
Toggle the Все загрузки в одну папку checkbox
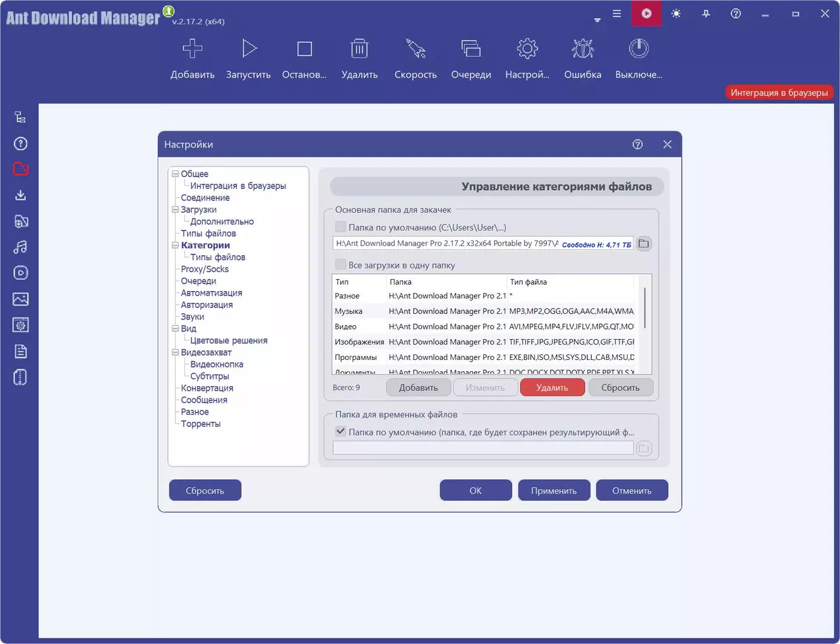(341, 265)
